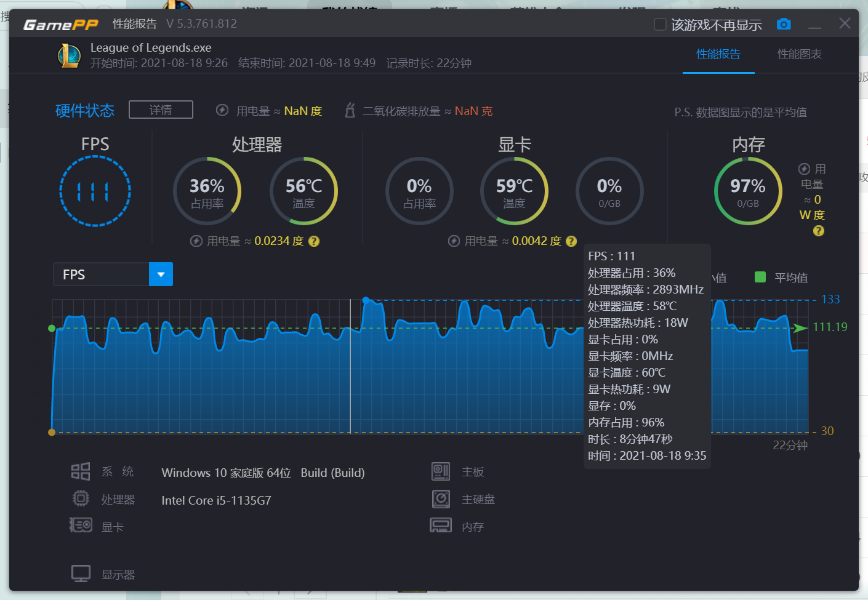
Task: Click the GamePP logo
Action: coord(61,25)
